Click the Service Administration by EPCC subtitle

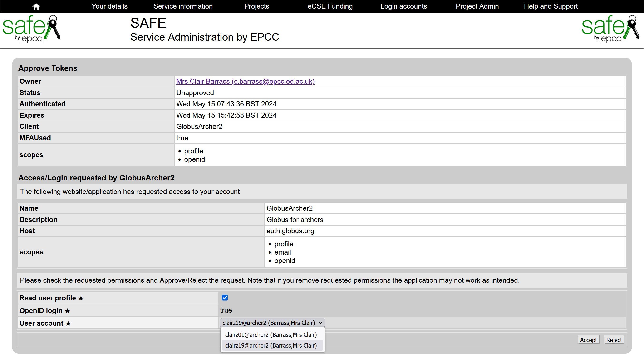pyautogui.click(x=205, y=37)
